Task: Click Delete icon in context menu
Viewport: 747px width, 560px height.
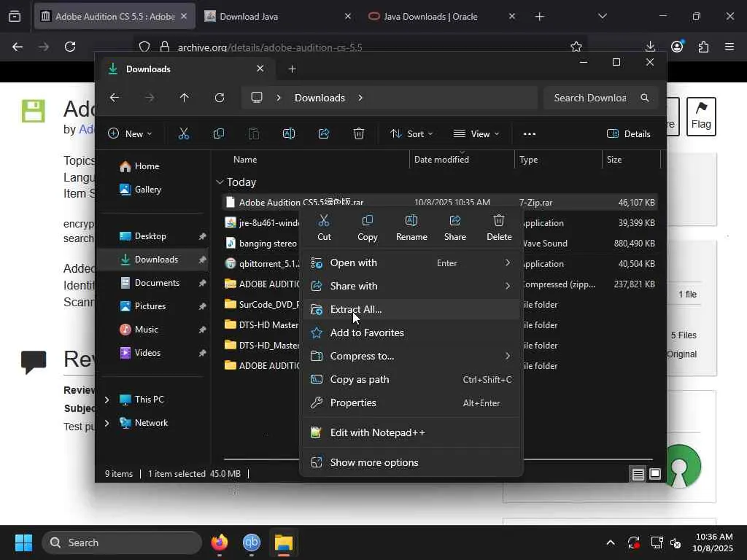Action: 499,227
